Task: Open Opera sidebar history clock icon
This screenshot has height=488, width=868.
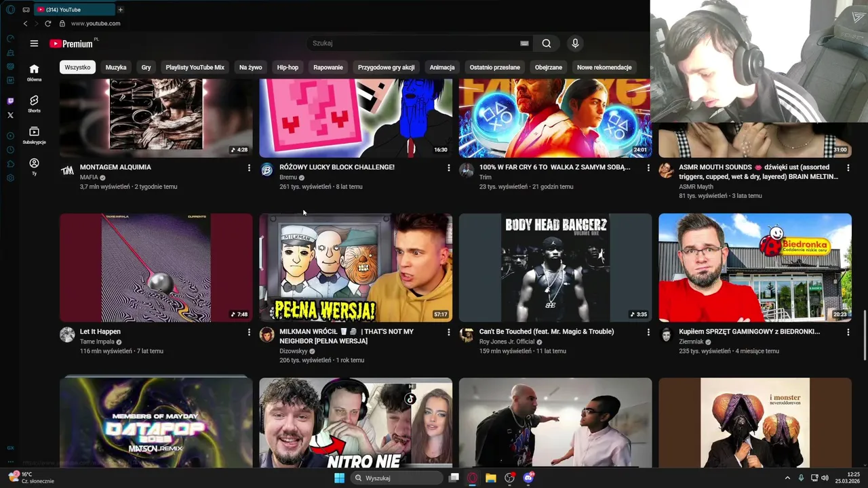Action: pyautogui.click(x=10, y=150)
